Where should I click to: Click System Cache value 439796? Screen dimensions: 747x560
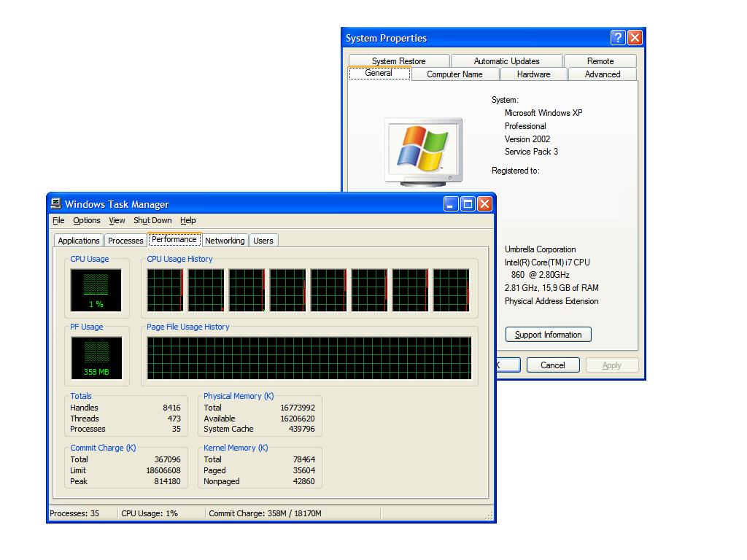301,429
